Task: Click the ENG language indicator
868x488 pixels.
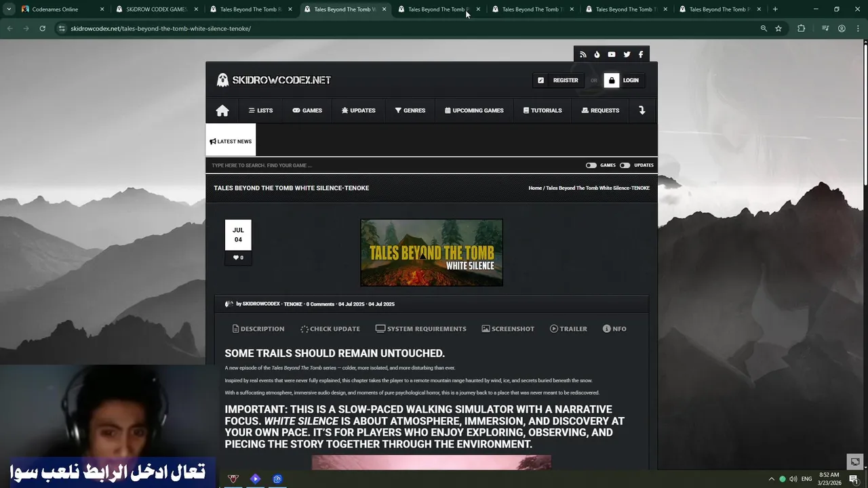Action: point(806,479)
